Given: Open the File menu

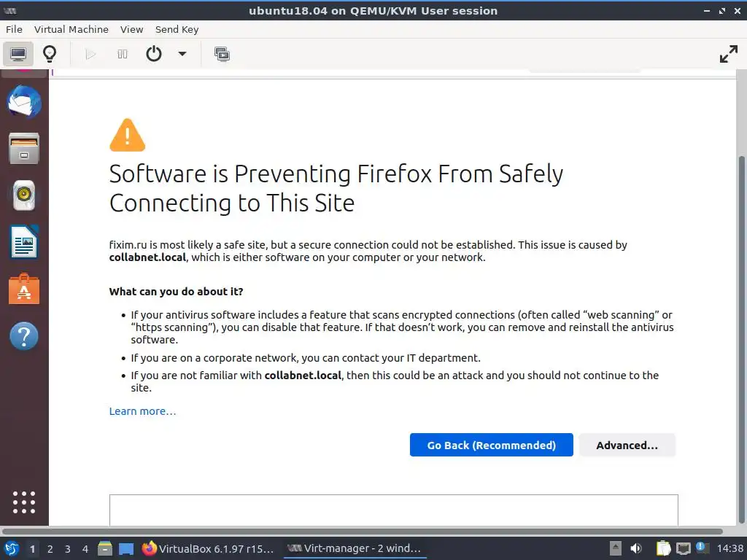Looking at the screenshot, I should click(14, 29).
